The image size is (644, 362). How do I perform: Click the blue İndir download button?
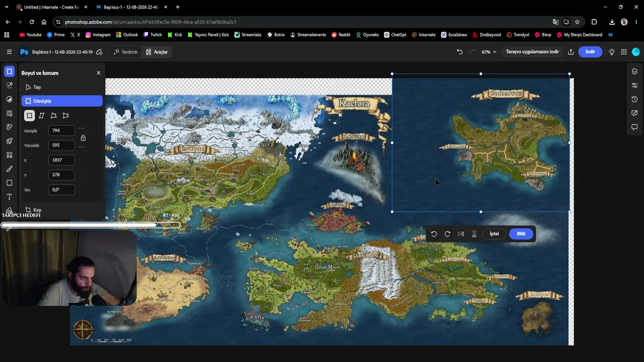point(590,52)
